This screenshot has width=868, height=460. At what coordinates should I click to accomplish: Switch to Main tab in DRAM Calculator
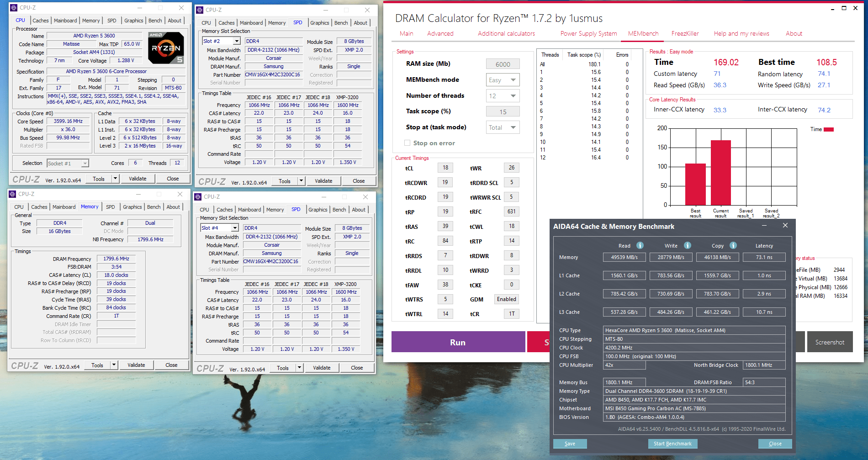[406, 33]
